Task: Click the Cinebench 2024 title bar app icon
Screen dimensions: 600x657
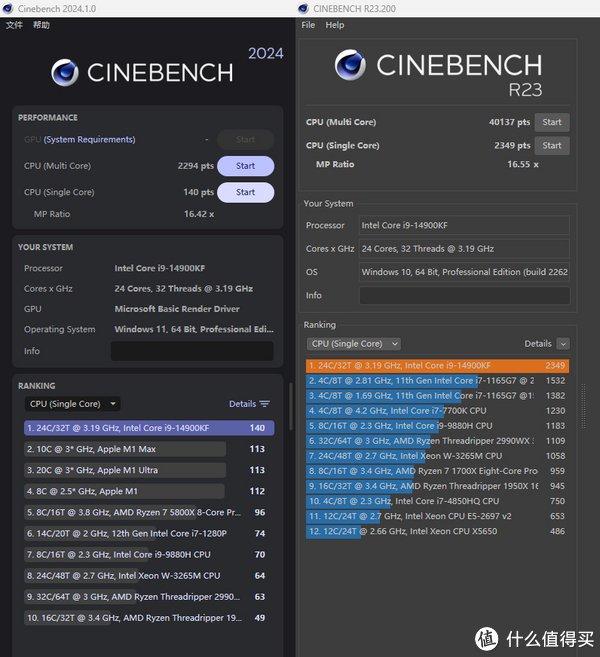Action: coord(8,8)
